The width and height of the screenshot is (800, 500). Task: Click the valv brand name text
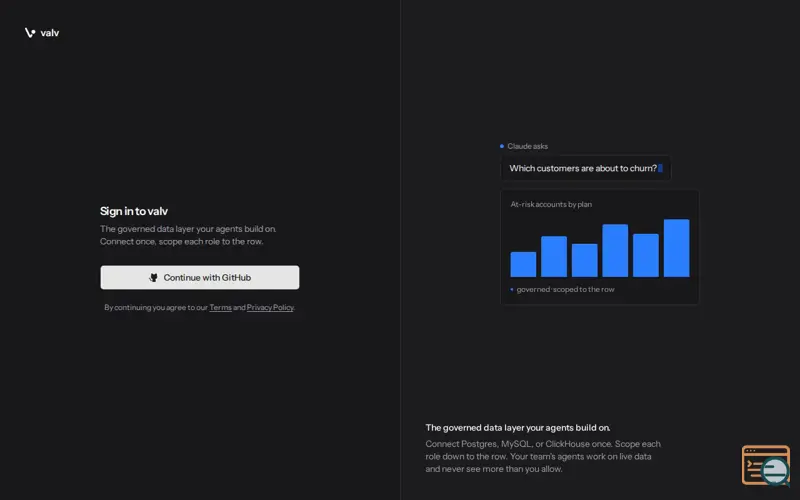(x=49, y=33)
